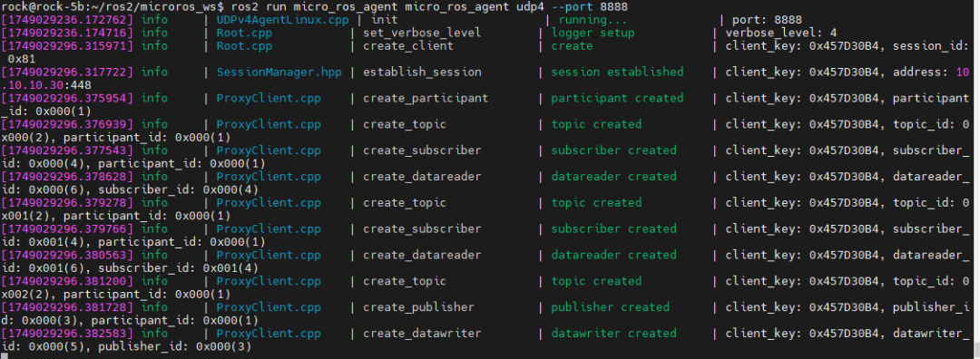Image resolution: width=980 pixels, height=359 pixels.
Task: Click the set_verbose_level function name
Action: coord(422,33)
